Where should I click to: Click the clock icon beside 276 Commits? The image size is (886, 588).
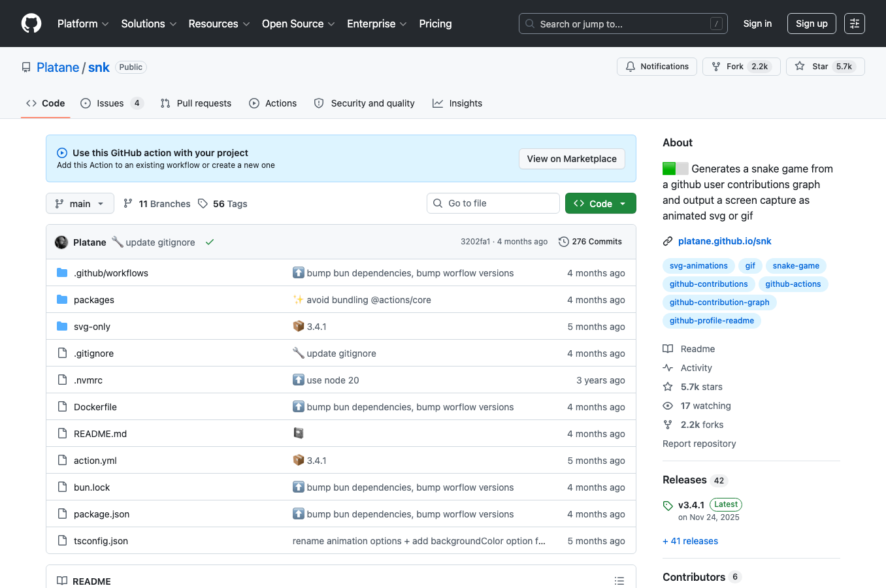564,242
